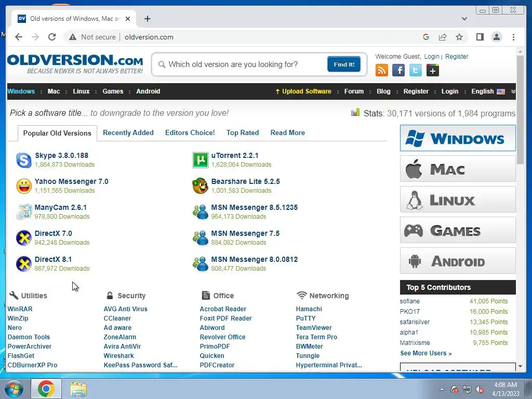This screenshot has height=399, width=532.
Task: Open the Chrome three-dot menu
Action: (513, 37)
